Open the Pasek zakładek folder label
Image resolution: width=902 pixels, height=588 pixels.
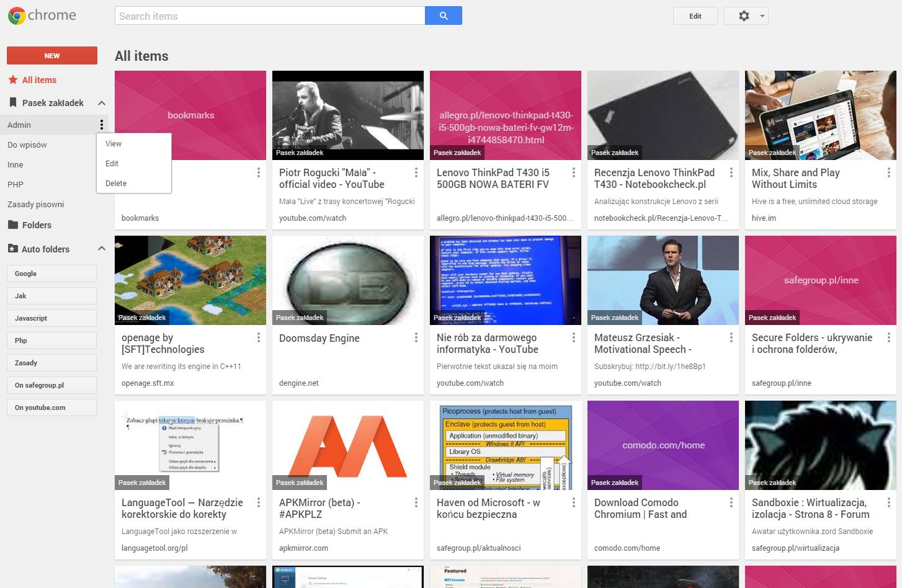(53, 103)
